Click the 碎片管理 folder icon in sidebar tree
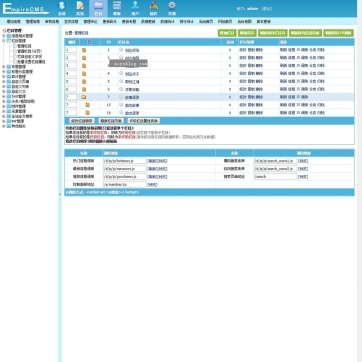 pos(9,76)
